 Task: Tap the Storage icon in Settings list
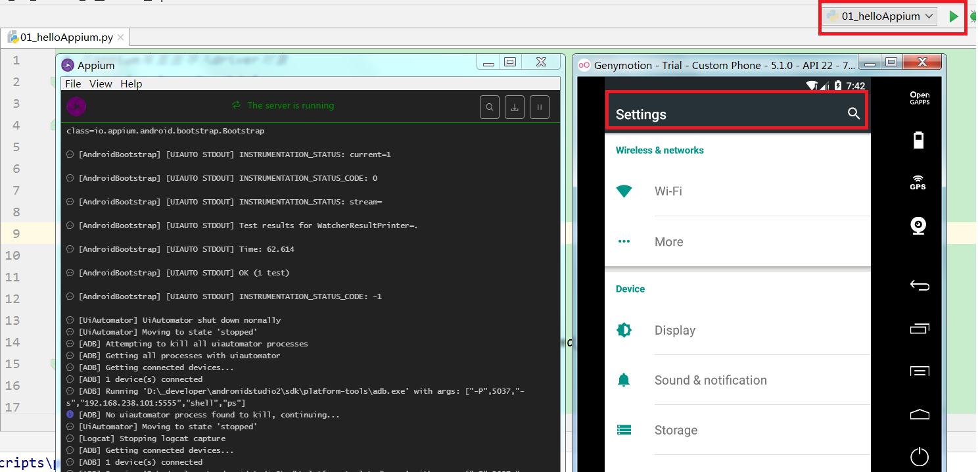[x=624, y=430]
